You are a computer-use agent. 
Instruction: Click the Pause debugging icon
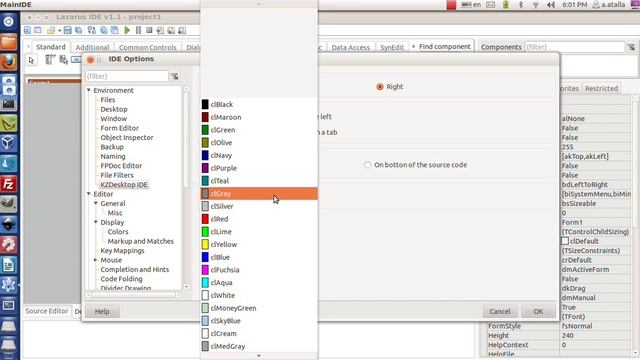[138, 30]
